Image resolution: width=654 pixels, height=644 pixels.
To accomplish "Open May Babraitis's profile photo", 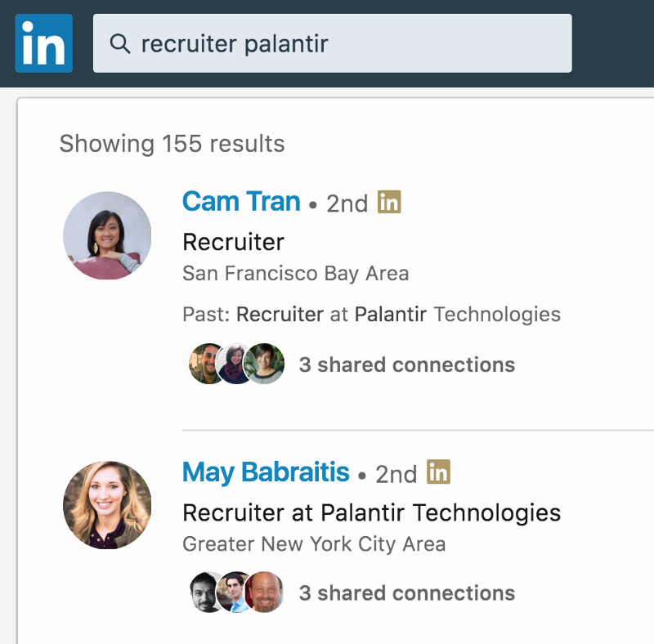I will 107,505.
